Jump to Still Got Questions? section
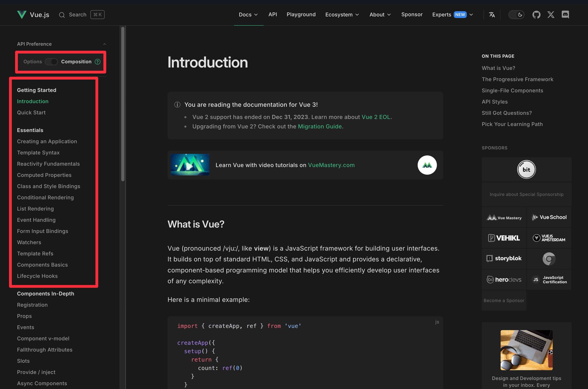 pos(507,113)
